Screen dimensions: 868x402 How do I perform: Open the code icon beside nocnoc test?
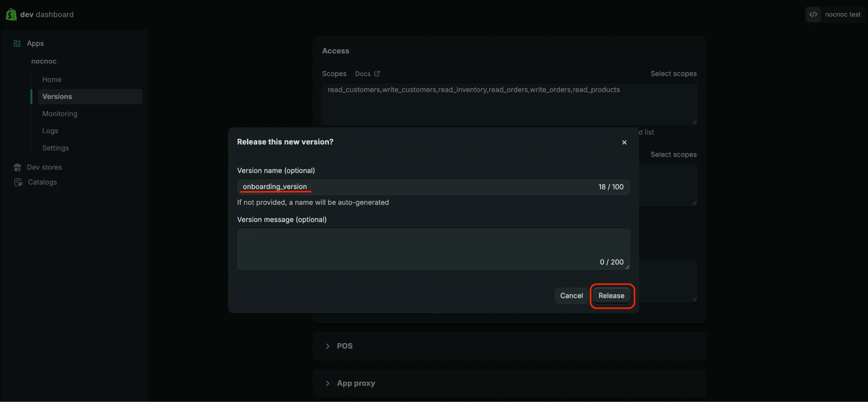point(813,14)
